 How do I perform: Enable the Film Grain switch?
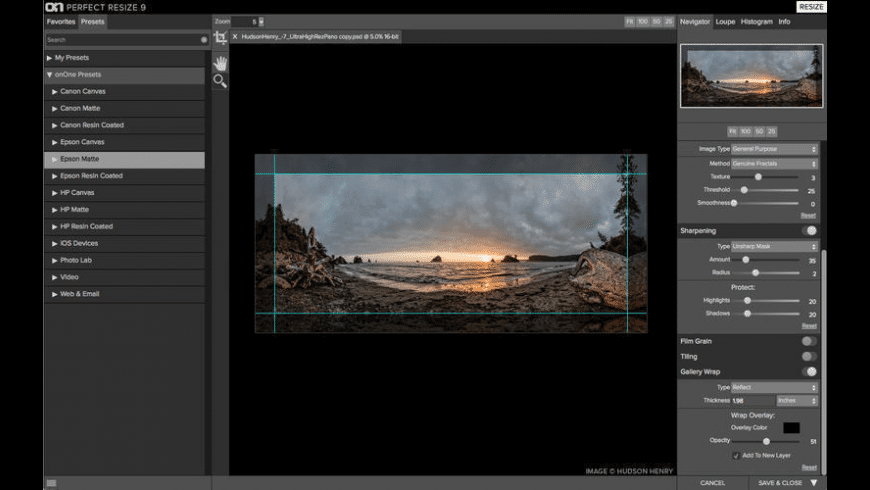point(808,341)
